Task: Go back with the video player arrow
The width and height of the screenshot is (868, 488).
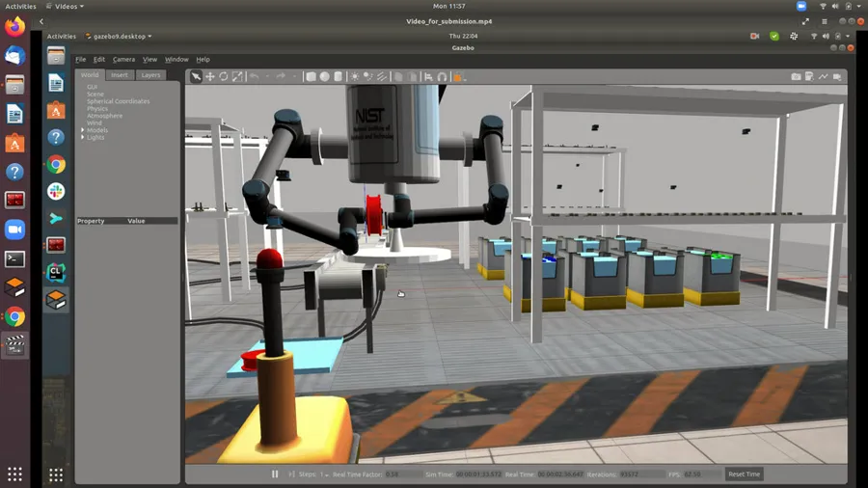Action: [x=41, y=21]
